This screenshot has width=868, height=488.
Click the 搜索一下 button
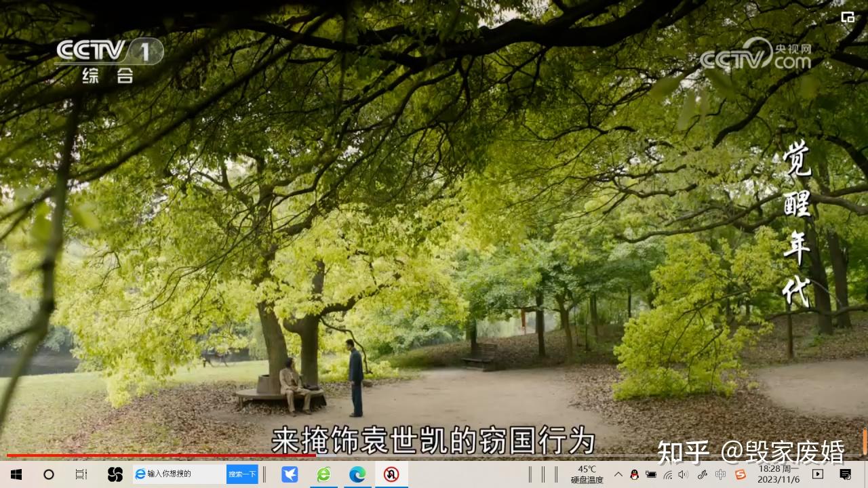pos(242,474)
